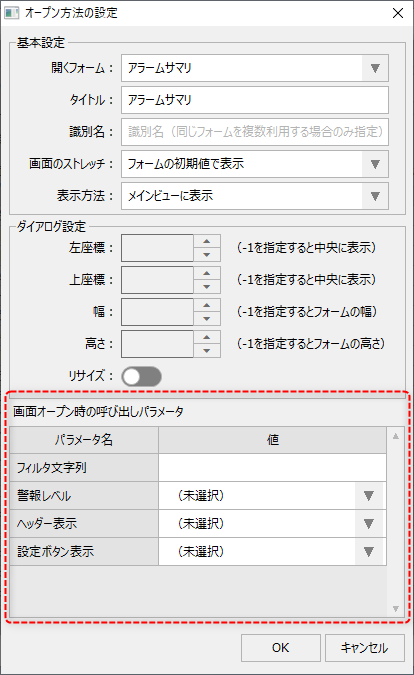Expand the 画面のストレッチ dropdown
Screen dimensions: 414x675
click(x=375, y=164)
